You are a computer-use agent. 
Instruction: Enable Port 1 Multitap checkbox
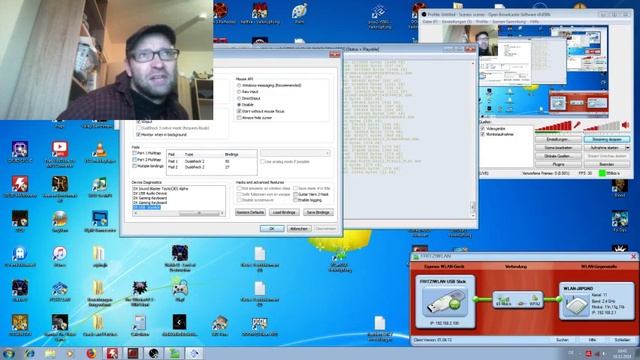tap(135, 153)
